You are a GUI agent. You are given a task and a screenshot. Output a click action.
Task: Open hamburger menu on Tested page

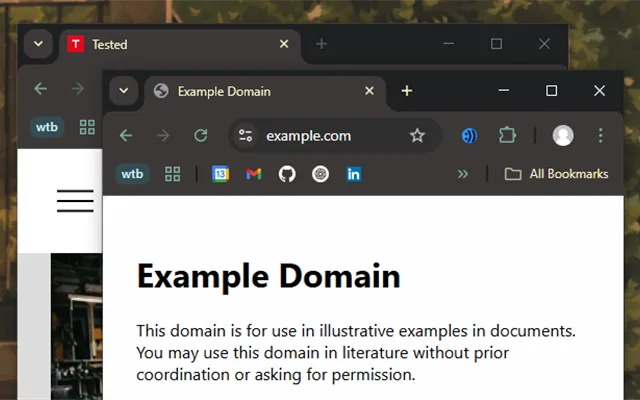tap(75, 201)
